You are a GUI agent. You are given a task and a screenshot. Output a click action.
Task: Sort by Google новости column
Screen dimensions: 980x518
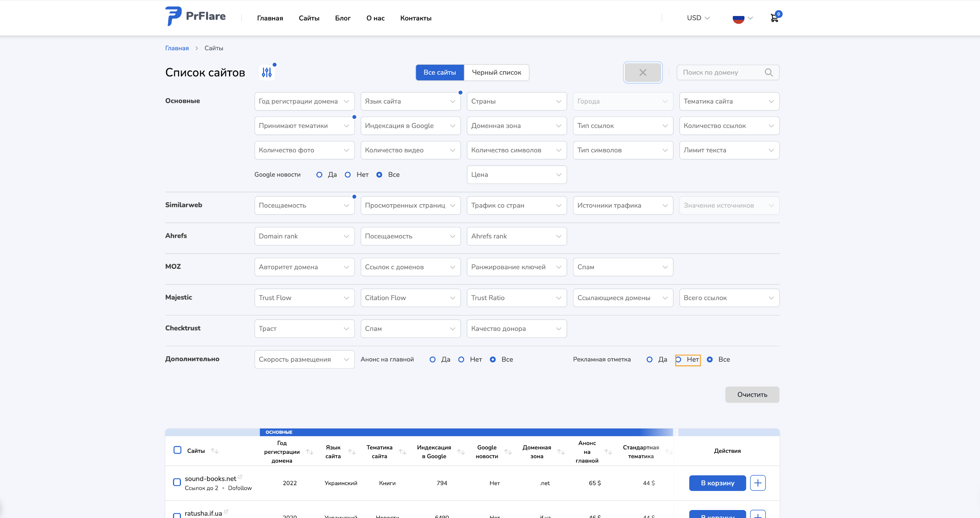[508, 452]
